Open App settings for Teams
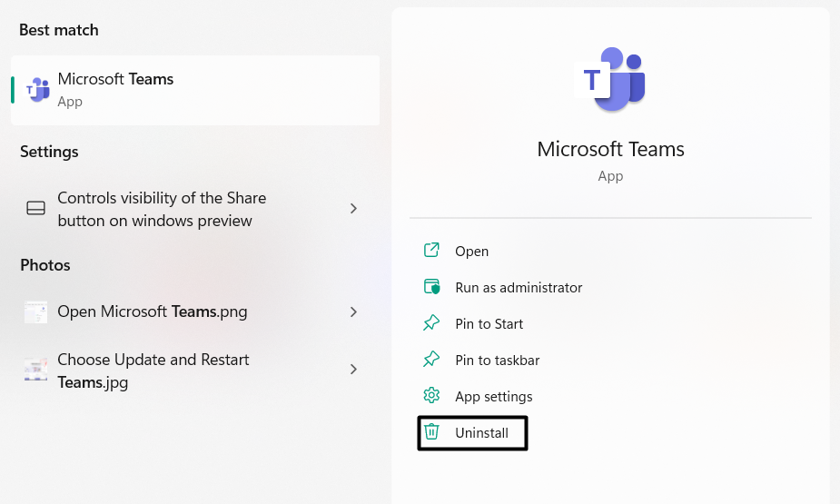Image resolution: width=840 pixels, height=504 pixels. click(x=478, y=396)
